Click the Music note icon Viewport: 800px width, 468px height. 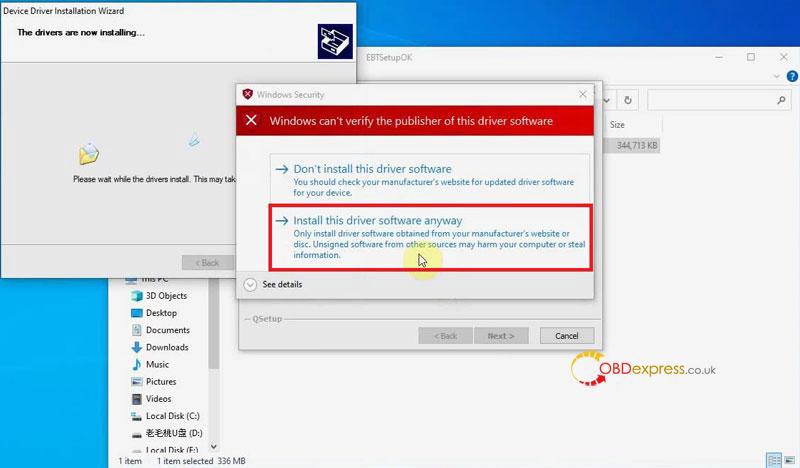point(136,364)
